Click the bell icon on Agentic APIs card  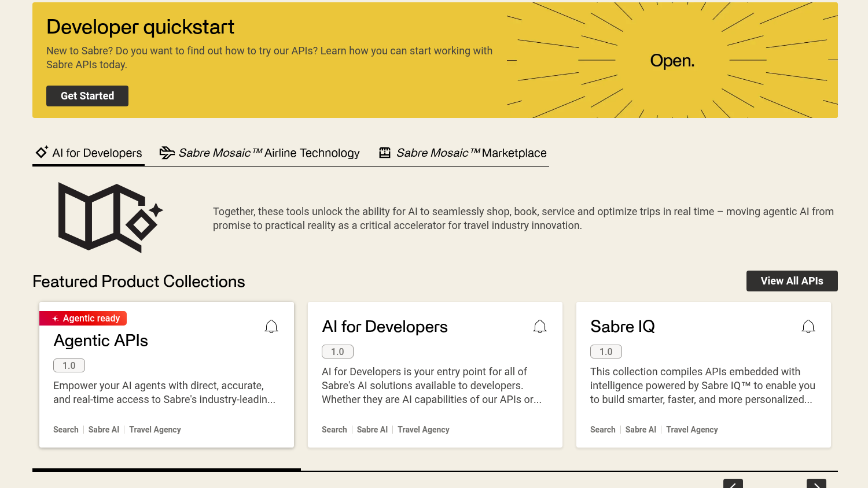pyautogui.click(x=271, y=327)
